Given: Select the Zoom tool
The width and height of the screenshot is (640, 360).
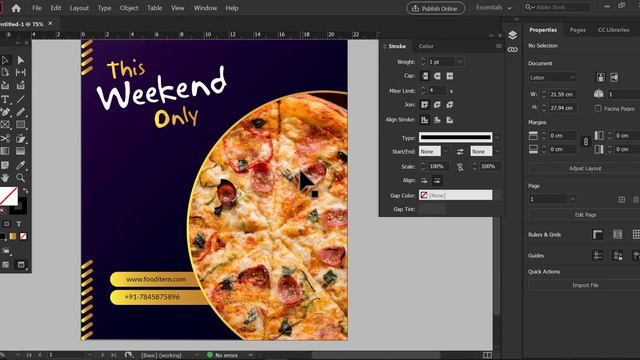Looking at the screenshot, I should tap(20, 178).
